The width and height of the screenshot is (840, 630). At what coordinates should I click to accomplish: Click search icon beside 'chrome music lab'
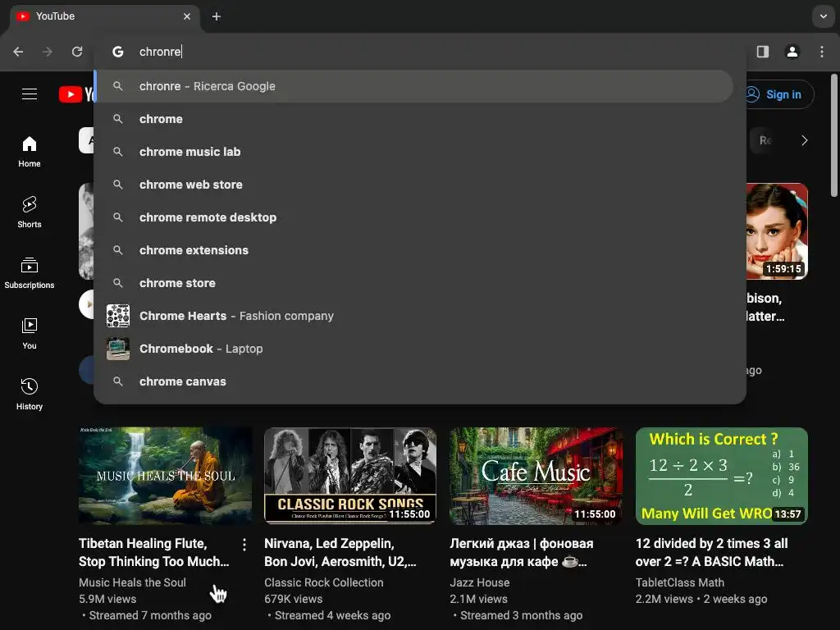118,152
